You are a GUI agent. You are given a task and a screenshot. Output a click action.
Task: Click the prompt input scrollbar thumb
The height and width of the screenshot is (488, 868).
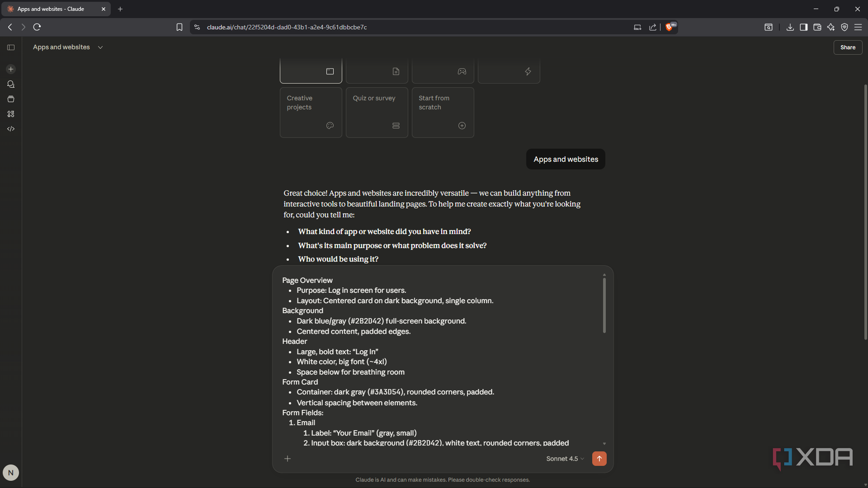coord(604,305)
